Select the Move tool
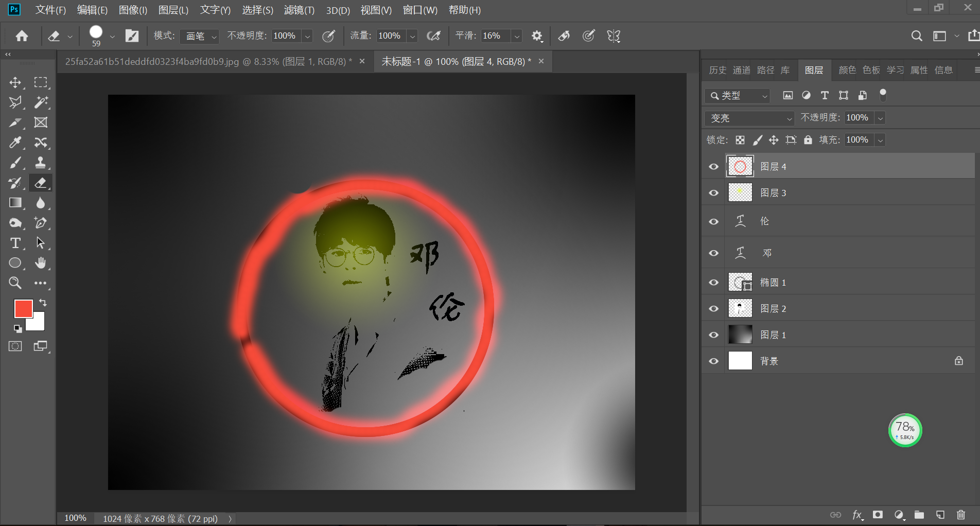 click(x=15, y=82)
